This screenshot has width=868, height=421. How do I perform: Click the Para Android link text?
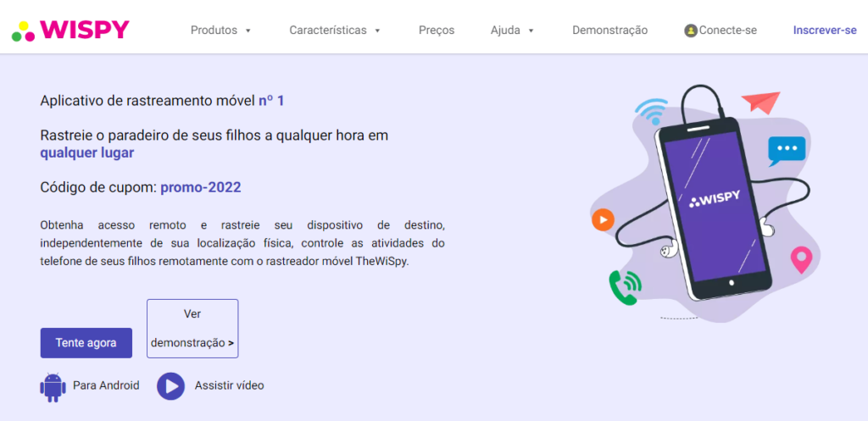106,385
